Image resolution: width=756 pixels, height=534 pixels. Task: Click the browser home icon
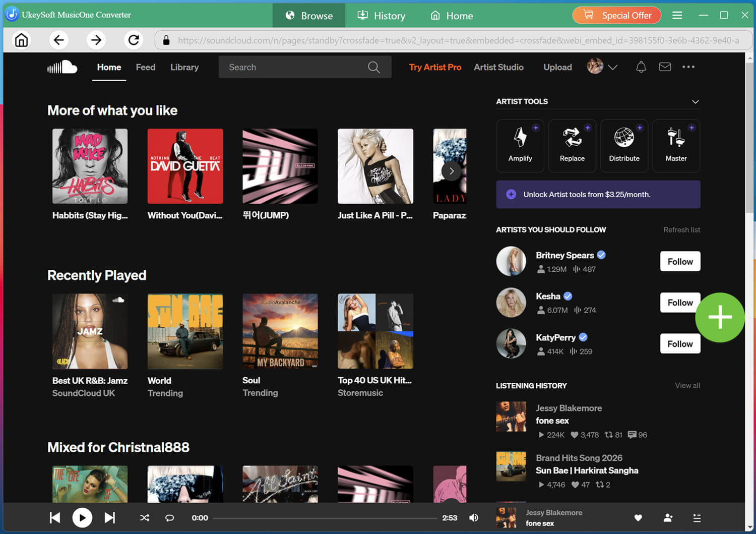[x=22, y=40]
